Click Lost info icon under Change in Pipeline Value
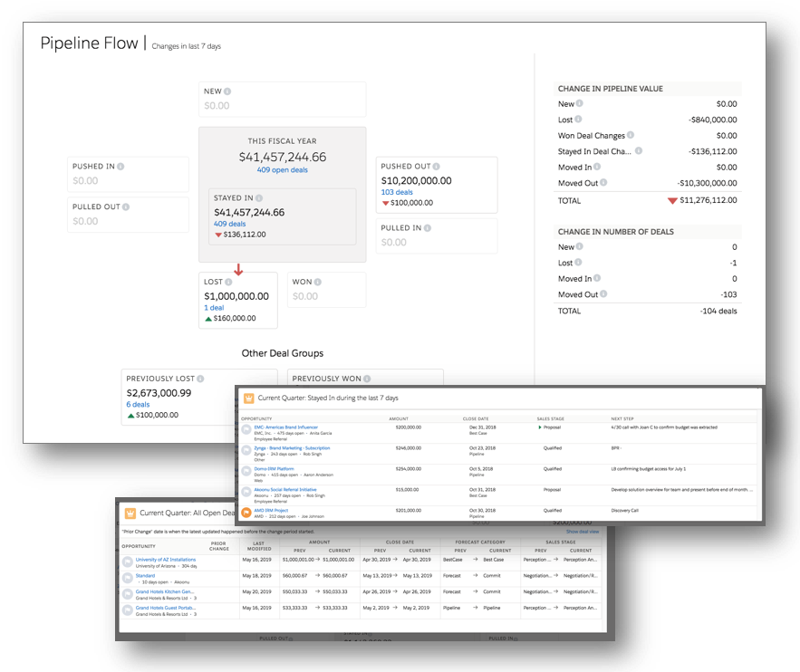Viewport: 800px width, 672px height. coord(578,120)
